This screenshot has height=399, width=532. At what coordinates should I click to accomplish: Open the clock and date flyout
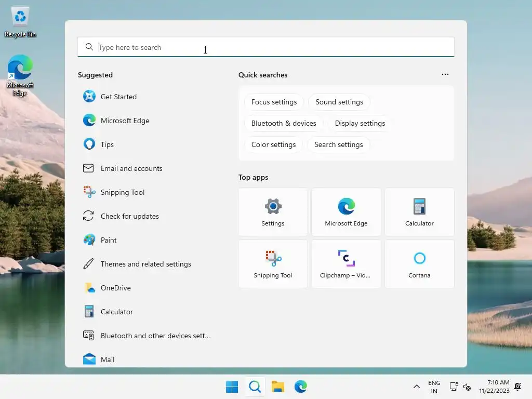pyautogui.click(x=494, y=387)
